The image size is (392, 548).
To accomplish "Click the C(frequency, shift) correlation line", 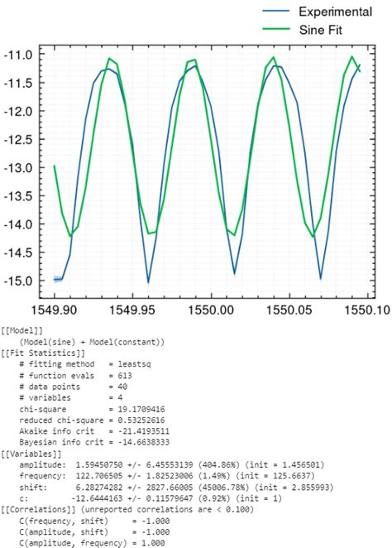I will [94, 521].
